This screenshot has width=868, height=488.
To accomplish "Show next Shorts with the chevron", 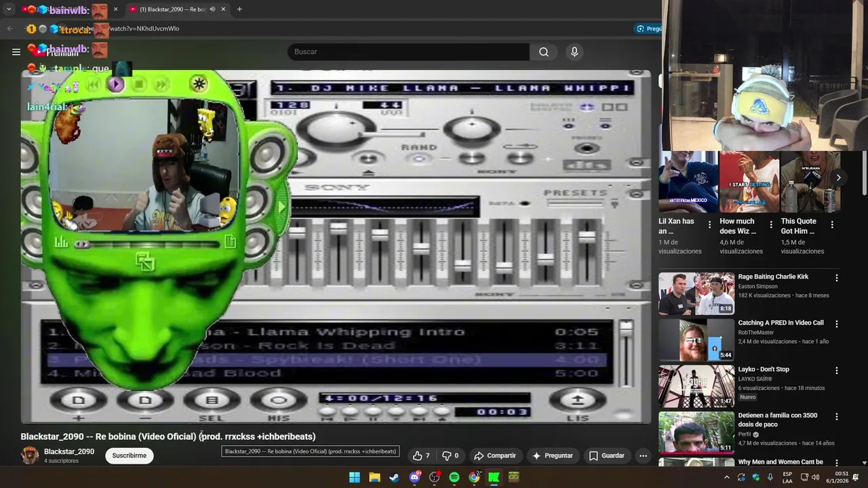I will point(838,178).
